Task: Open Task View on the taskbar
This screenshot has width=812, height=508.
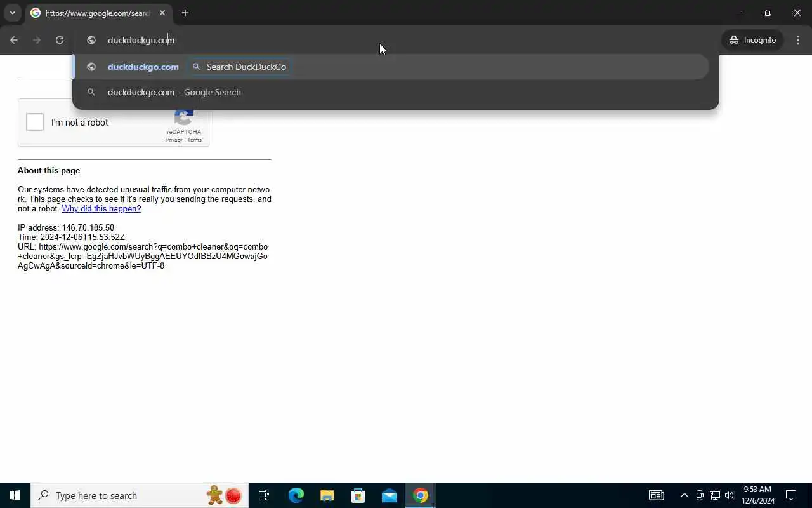Action: (264, 495)
